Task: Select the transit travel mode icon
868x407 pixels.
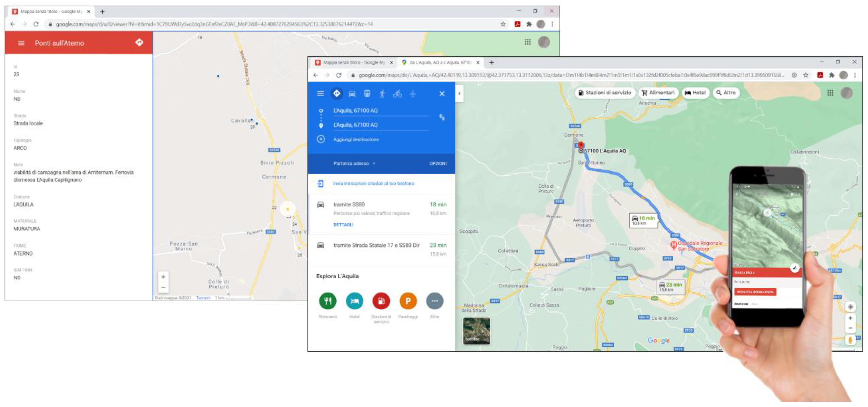Action: [367, 94]
